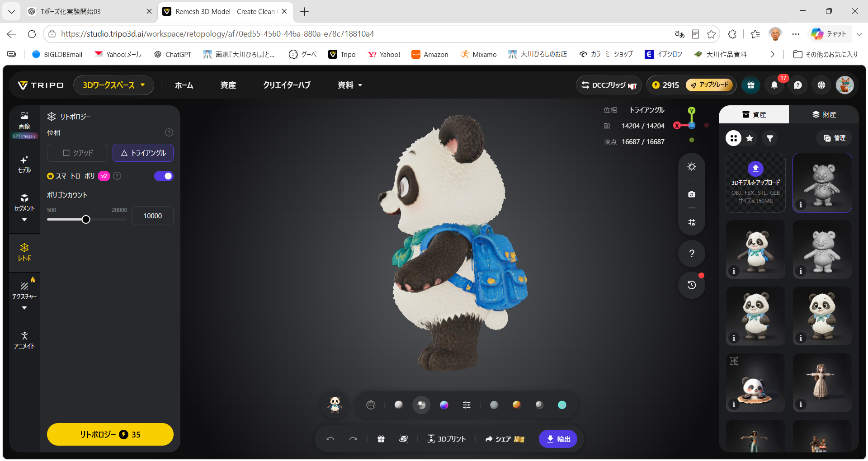Click the camera screenshot icon in viewport
868x461 pixels.
(x=692, y=194)
